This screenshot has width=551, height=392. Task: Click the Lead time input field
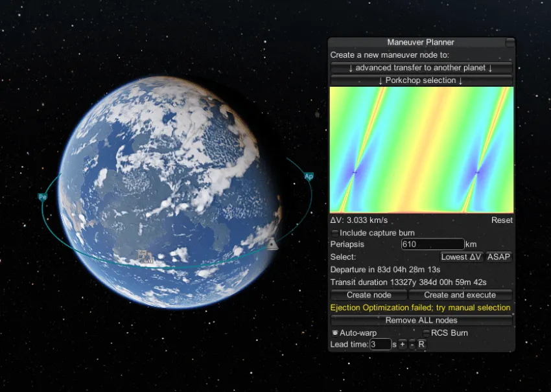pos(381,344)
